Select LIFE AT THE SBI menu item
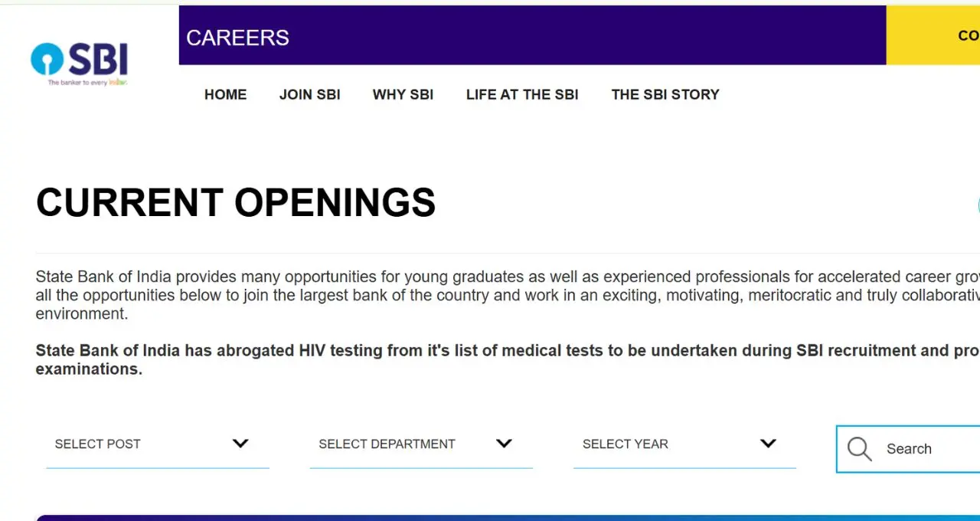 pos(522,94)
